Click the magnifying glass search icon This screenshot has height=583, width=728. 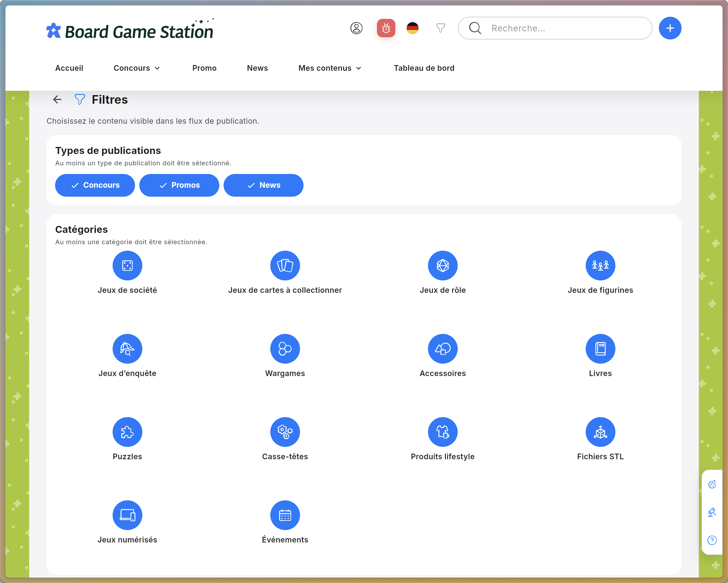[475, 28]
